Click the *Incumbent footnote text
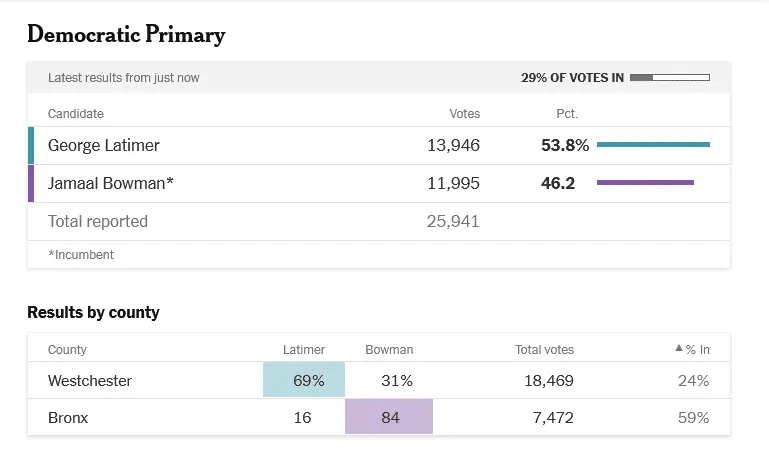Viewport: 769px width, 462px height. (x=81, y=255)
